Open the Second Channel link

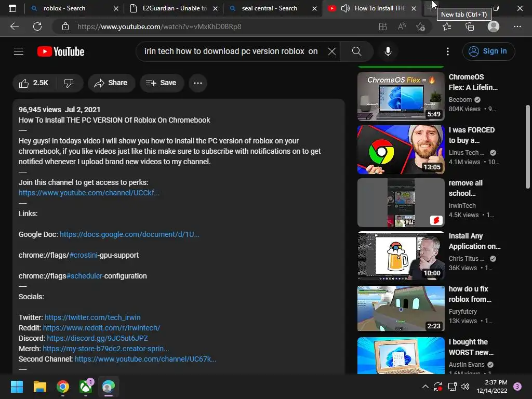[145, 359]
